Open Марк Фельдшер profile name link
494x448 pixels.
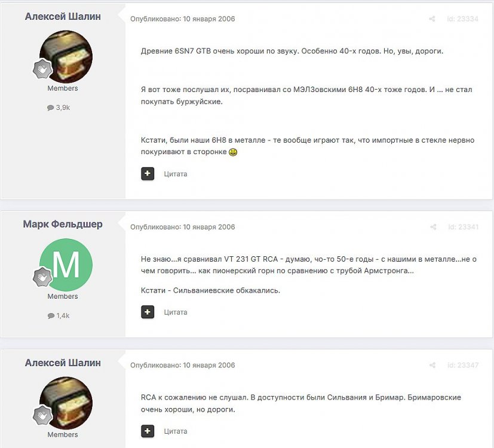[63, 224]
